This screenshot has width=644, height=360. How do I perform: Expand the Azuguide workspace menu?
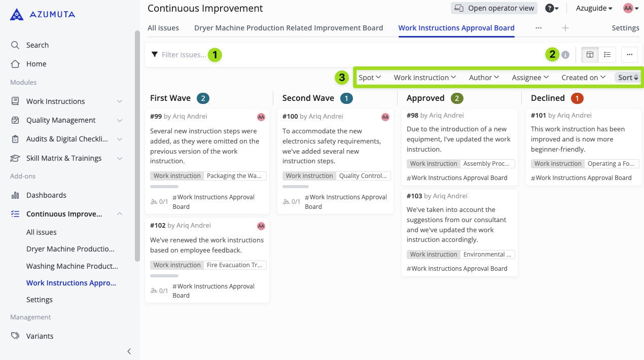click(x=594, y=8)
